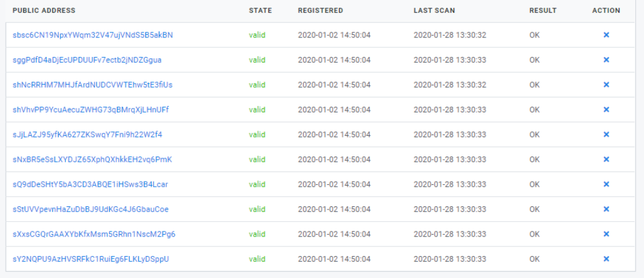The height and width of the screenshot is (278, 644).
Task: Open the sJjLAZJ95yfKA627ZKSwqY7Fni9h22W2f4 address link
Action: click(87, 134)
